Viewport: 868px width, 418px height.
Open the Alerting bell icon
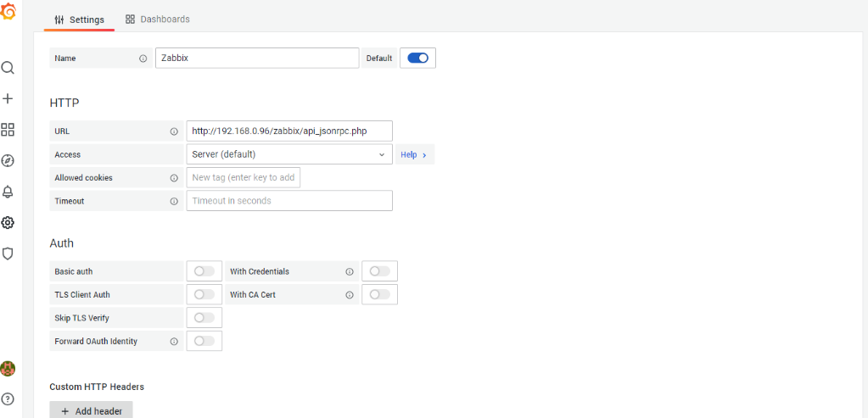click(8, 192)
